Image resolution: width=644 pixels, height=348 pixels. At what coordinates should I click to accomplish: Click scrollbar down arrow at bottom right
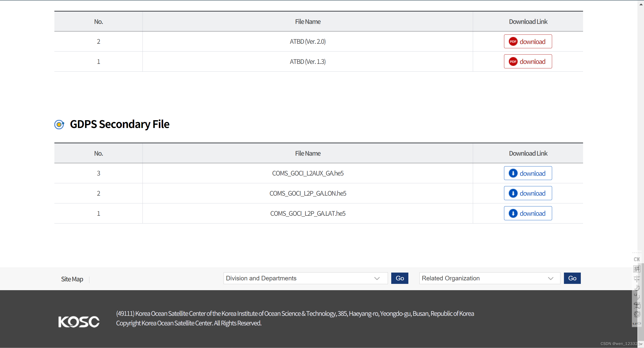(641, 344)
